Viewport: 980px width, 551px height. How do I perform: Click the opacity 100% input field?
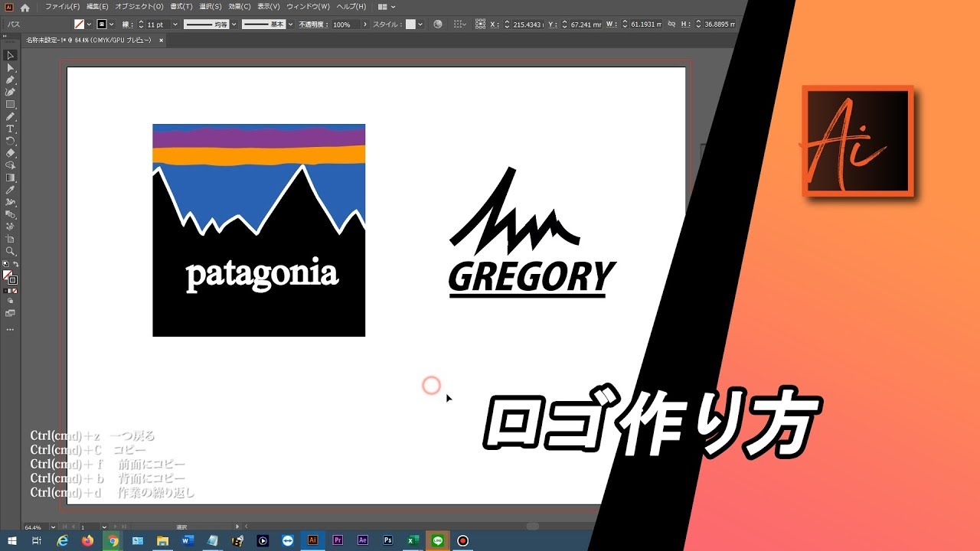click(345, 24)
